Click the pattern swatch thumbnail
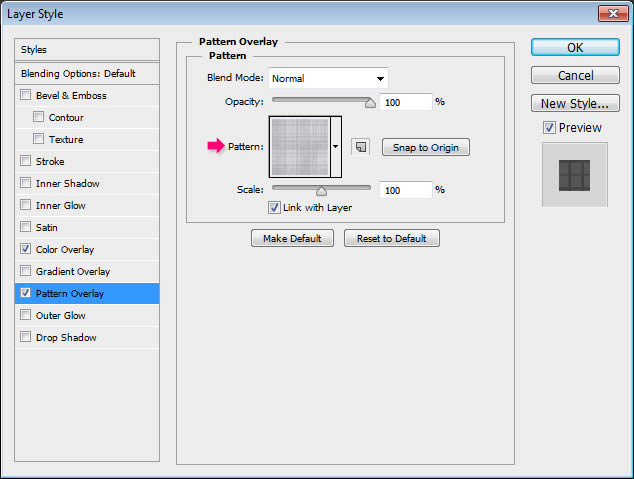The height and width of the screenshot is (479, 634). click(300, 147)
